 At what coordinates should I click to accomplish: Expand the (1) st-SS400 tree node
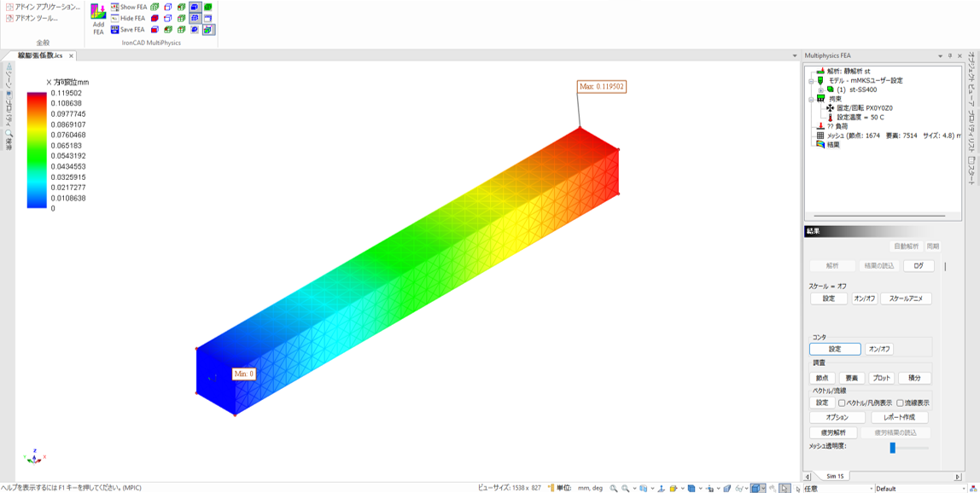(820, 90)
